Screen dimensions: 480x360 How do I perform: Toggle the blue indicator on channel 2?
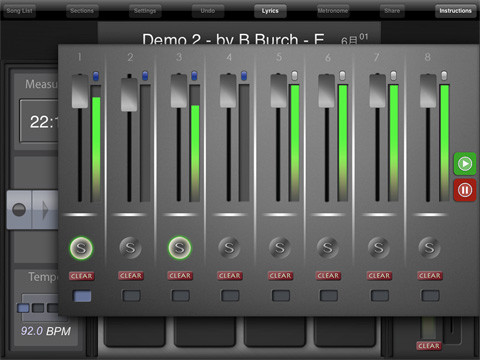(x=145, y=76)
